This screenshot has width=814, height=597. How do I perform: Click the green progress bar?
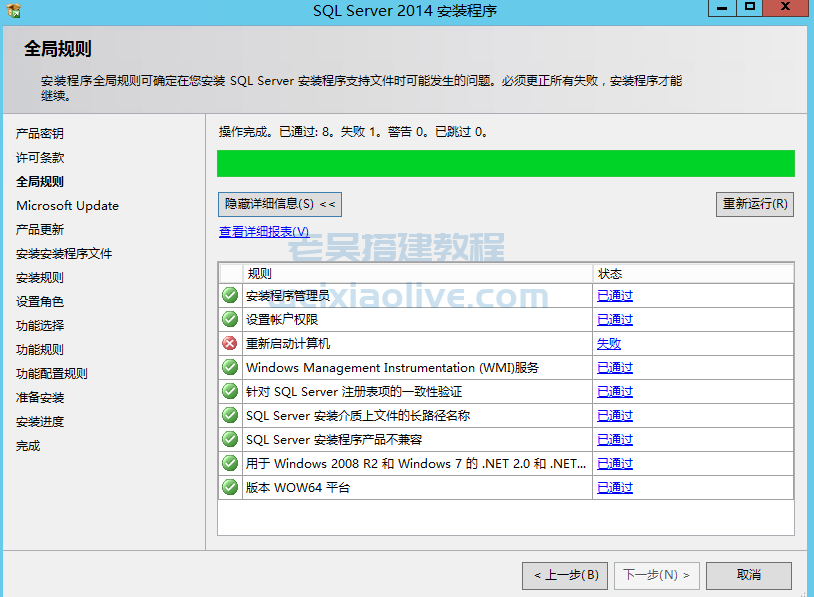point(505,163)
